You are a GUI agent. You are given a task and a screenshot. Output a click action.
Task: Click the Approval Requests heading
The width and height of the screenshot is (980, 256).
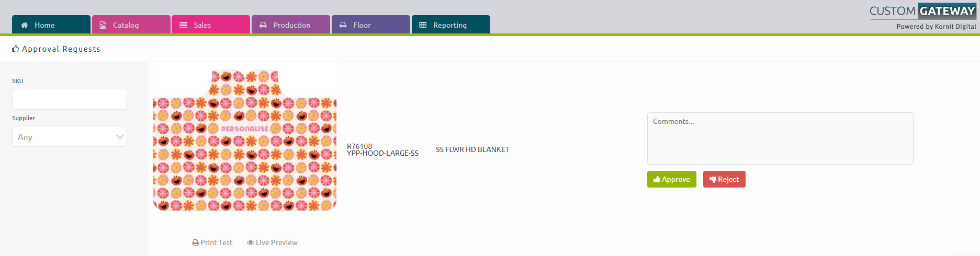click(x=61, y=49)
